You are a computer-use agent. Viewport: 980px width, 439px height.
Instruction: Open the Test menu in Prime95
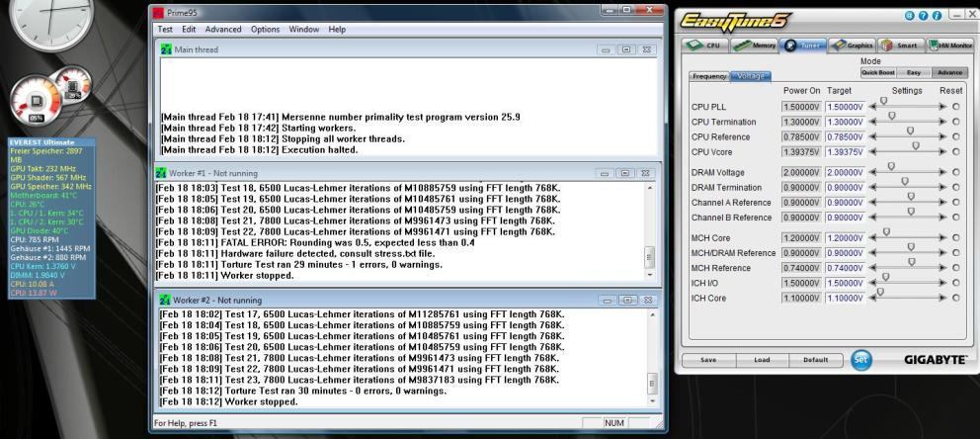tap(165, 30)
